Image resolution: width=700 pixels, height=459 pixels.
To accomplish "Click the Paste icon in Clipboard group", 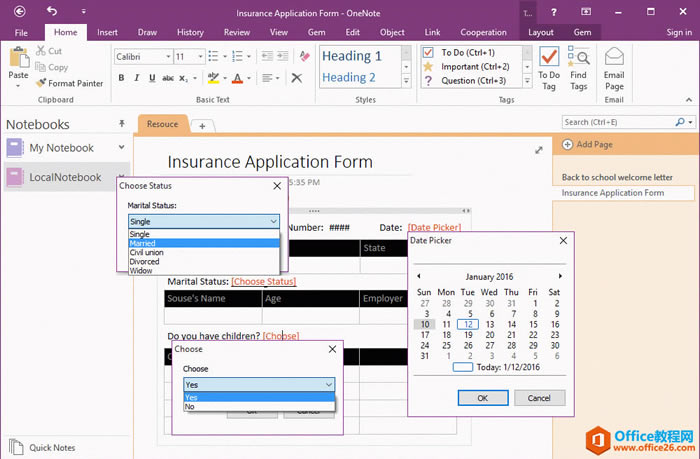I will pos(18,60).
